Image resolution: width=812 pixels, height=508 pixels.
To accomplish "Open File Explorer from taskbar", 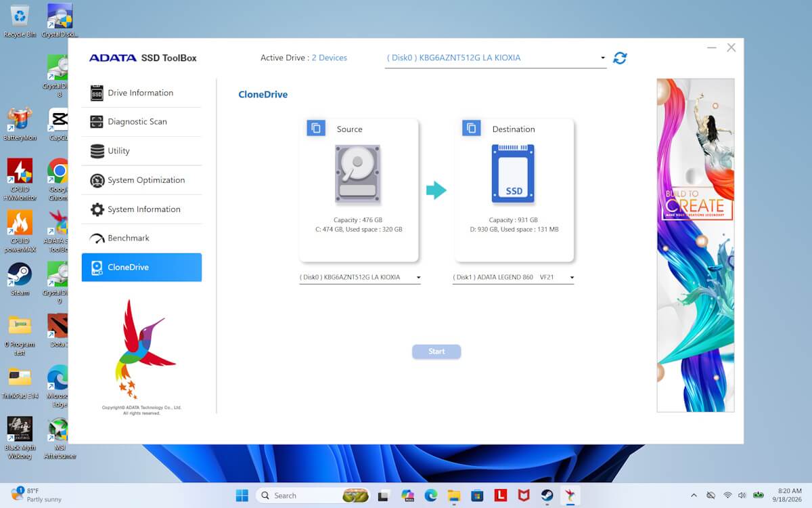I will pyautogui.click(x=454, y=495).
